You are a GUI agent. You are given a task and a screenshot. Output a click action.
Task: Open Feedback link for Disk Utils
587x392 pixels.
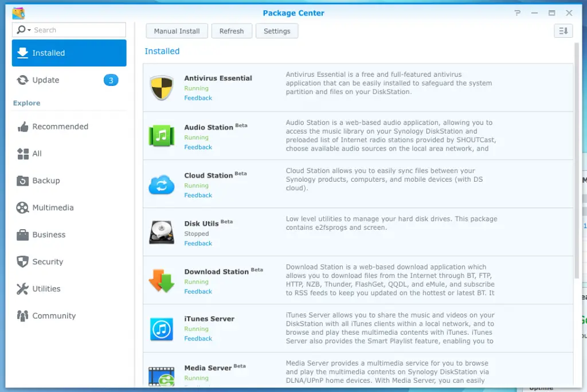coord(198,244)
